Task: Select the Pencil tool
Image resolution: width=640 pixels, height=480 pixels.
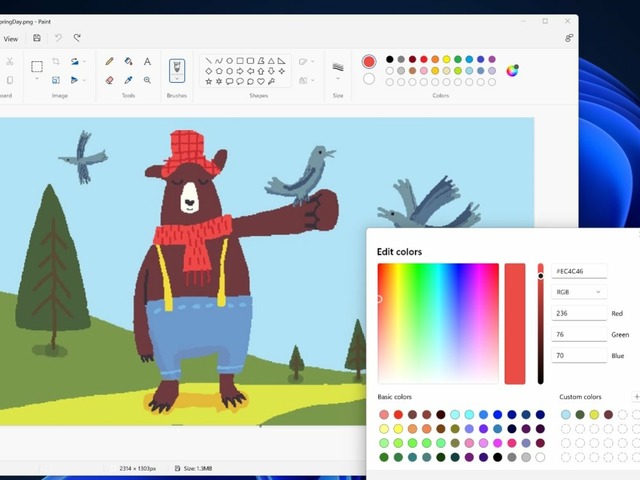Action: point(109,61)
